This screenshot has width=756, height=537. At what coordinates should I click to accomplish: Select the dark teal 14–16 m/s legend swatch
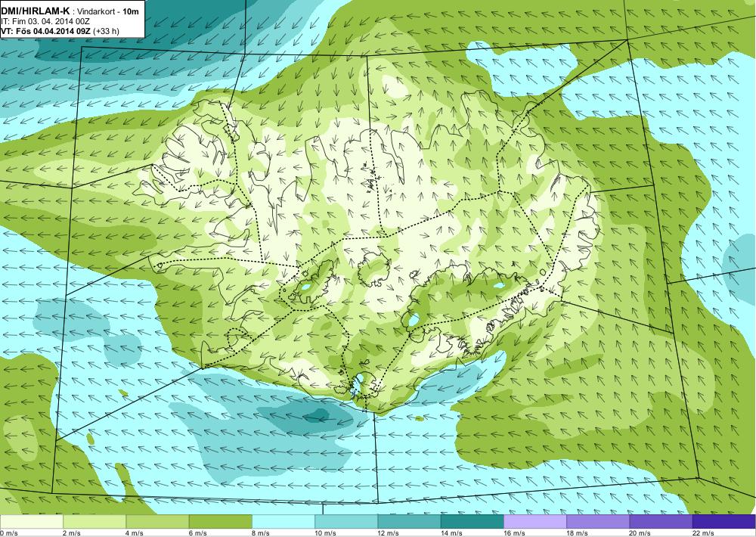(472, 522)
